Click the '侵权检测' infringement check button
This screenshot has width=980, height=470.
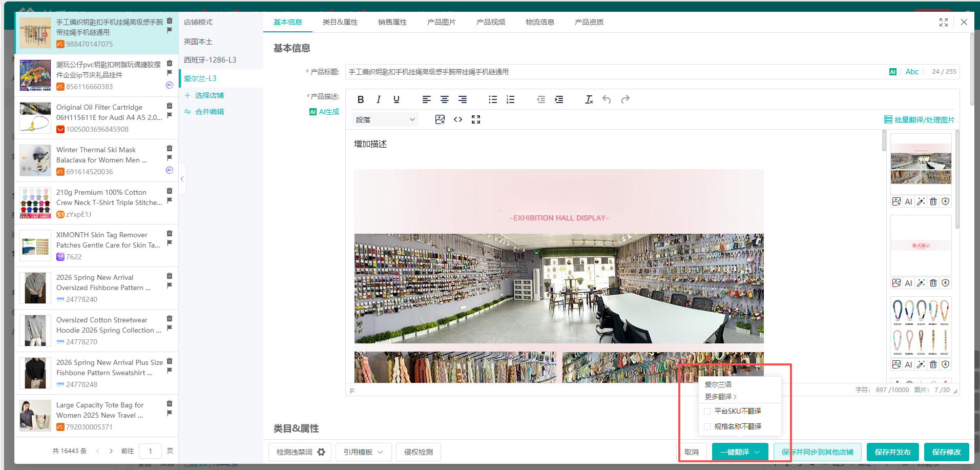[x=419, y=452]
